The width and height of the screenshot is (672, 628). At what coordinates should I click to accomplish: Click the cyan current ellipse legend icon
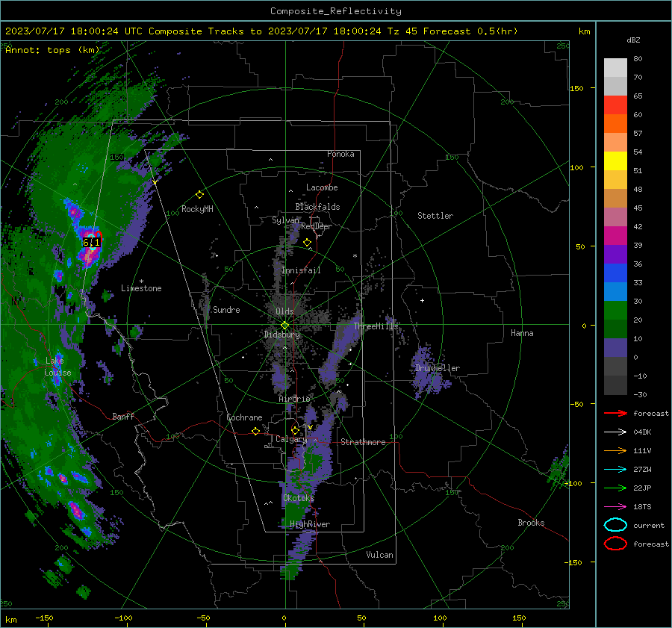pyautogui.click(x=615, y=525)
